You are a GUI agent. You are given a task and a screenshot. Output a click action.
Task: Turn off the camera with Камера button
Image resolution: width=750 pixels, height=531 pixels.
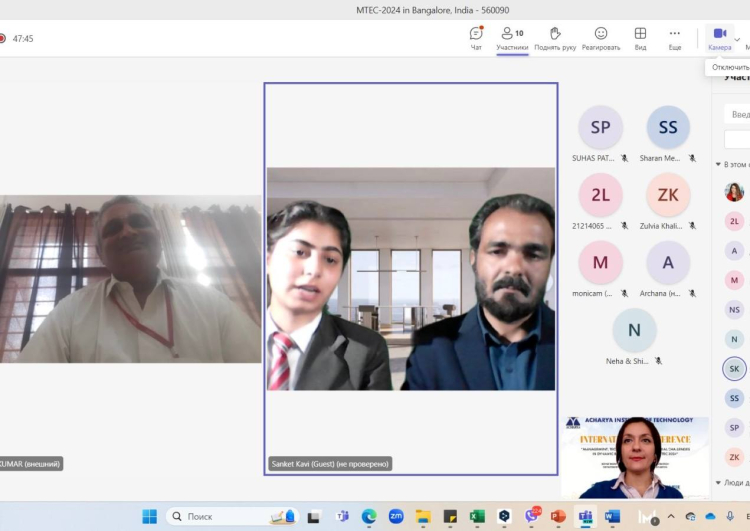coord(719,37)
